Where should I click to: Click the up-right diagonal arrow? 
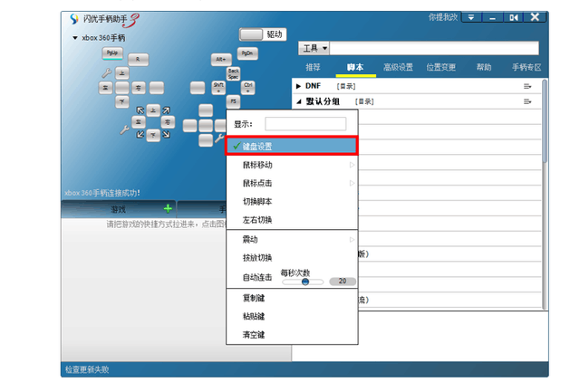tap(166, 110)
